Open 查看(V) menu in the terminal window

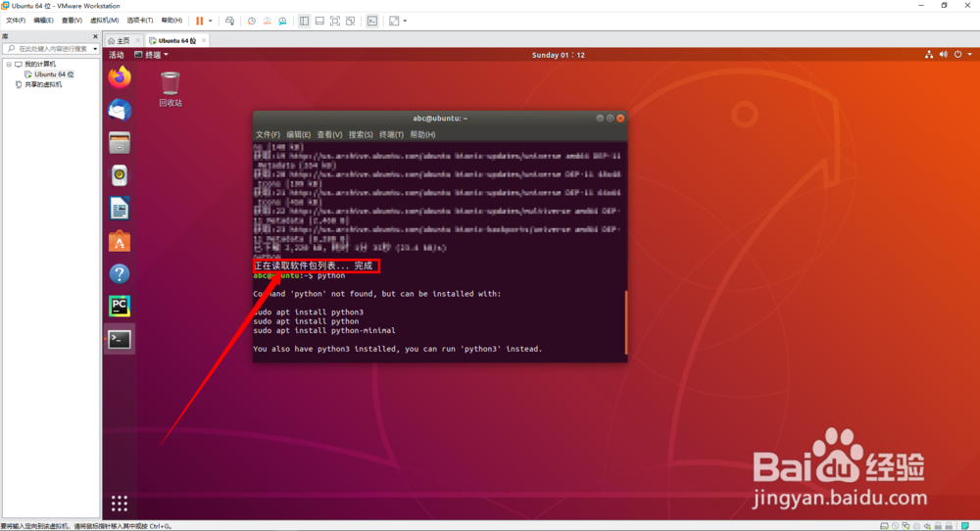pos(329,135)
